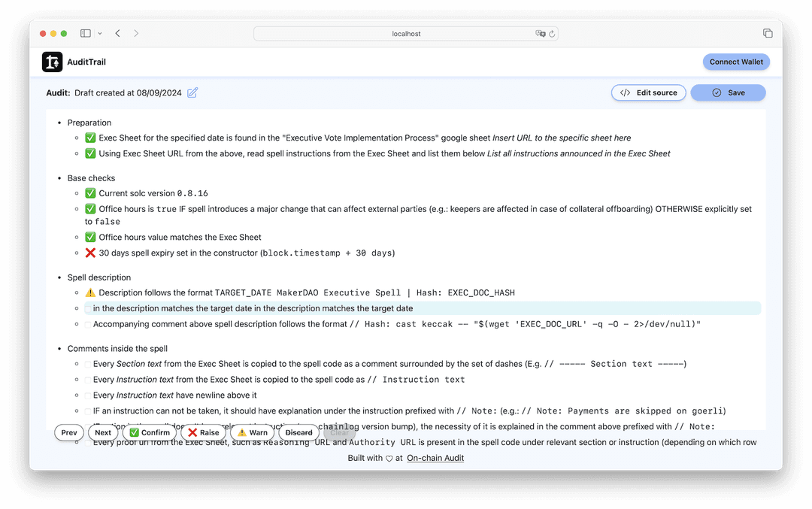Toggle green check for Office hours is true item
This screenshot has width=812, height=509.
click(x=90, y=209)
